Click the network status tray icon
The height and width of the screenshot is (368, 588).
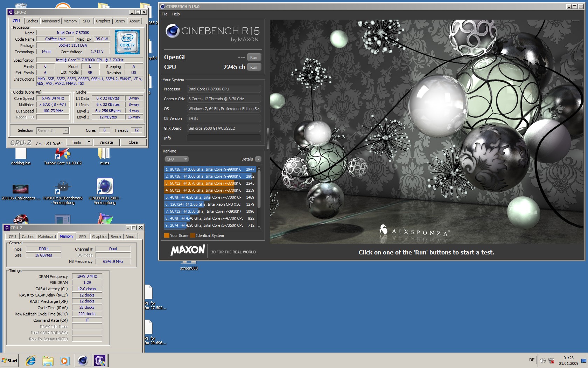552,361
